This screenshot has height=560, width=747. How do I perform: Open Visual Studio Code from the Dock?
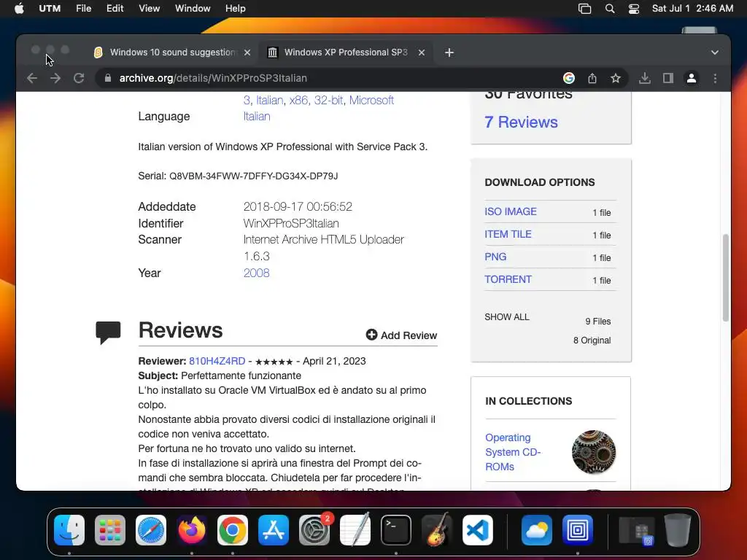tap(477, 530)
